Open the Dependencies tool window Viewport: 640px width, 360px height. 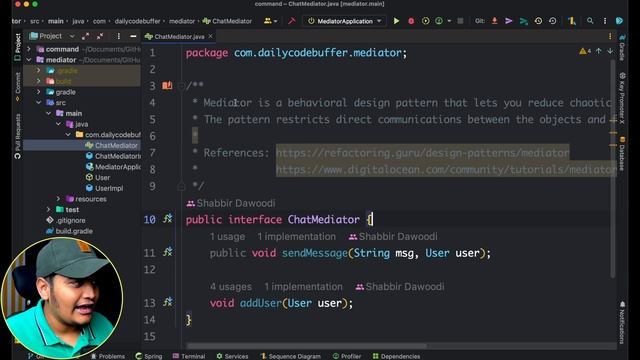point(396,356)
